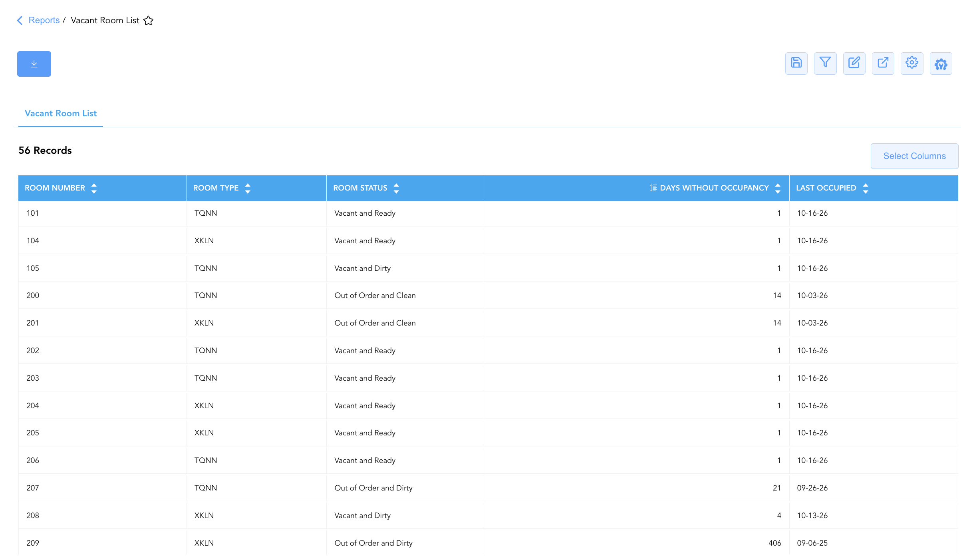
Task: Click the export external-link icon
Action: (883, 63)
